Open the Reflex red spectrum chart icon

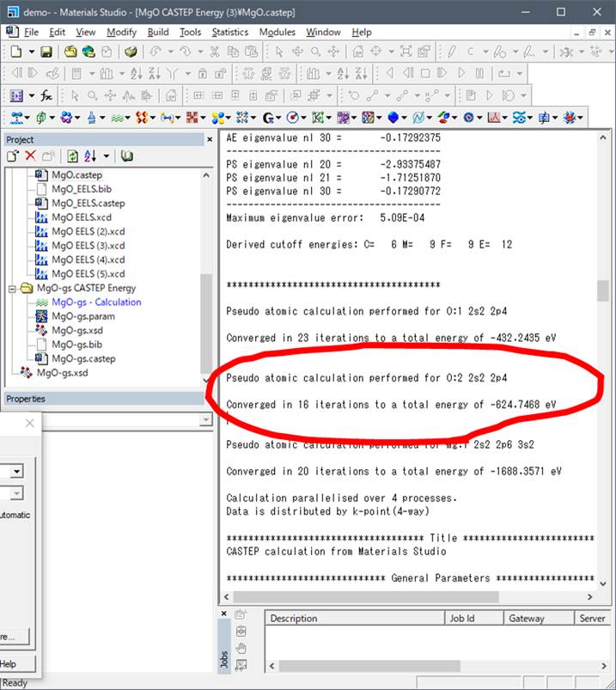pos(494,118)
